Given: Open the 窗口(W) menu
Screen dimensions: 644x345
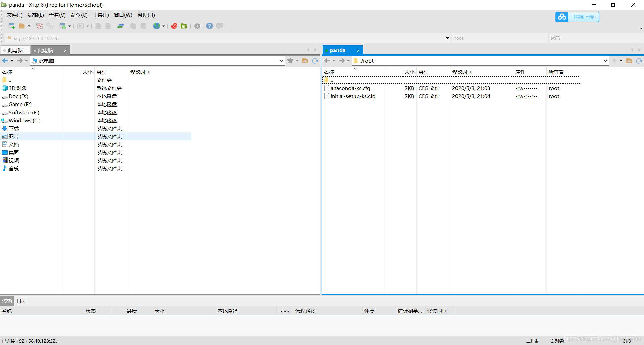Looking at the screenshot, I should (123, 15).
